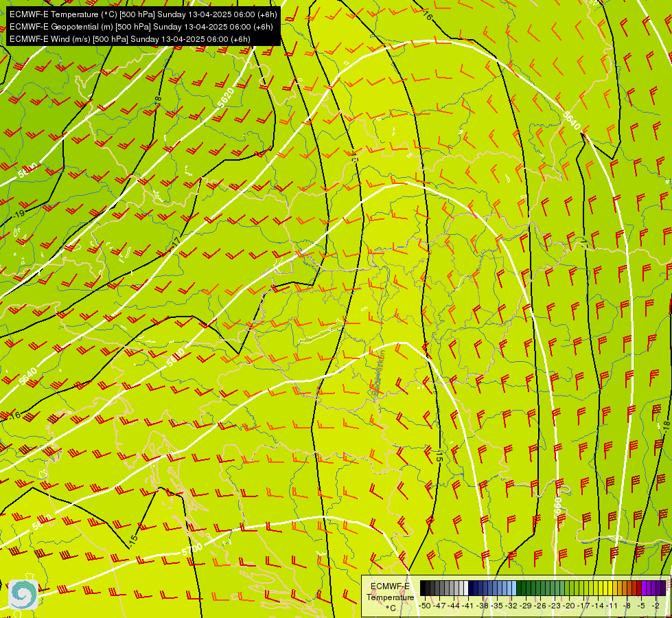Click the -50 value on temperature legend
672x618 pixels.
coord(424,606)
